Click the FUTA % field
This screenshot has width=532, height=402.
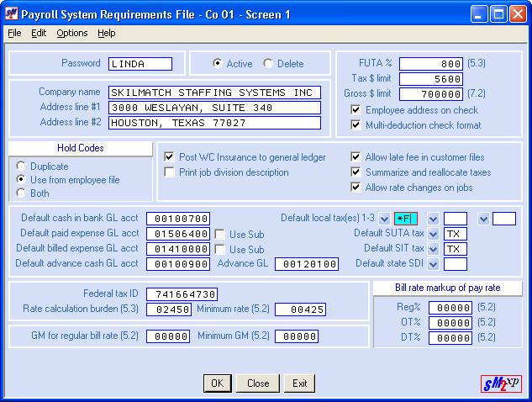(431, 64)
